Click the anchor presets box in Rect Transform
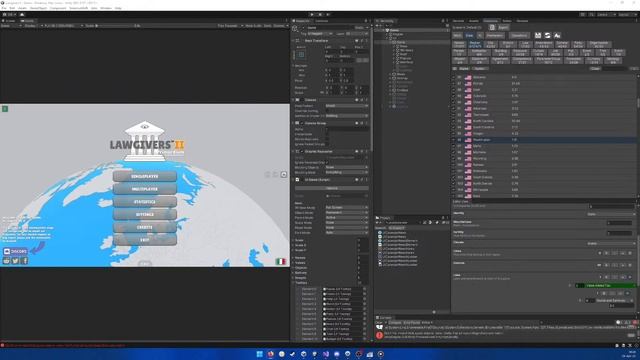This screenshot has width=640, height=360. click(301, 54)
